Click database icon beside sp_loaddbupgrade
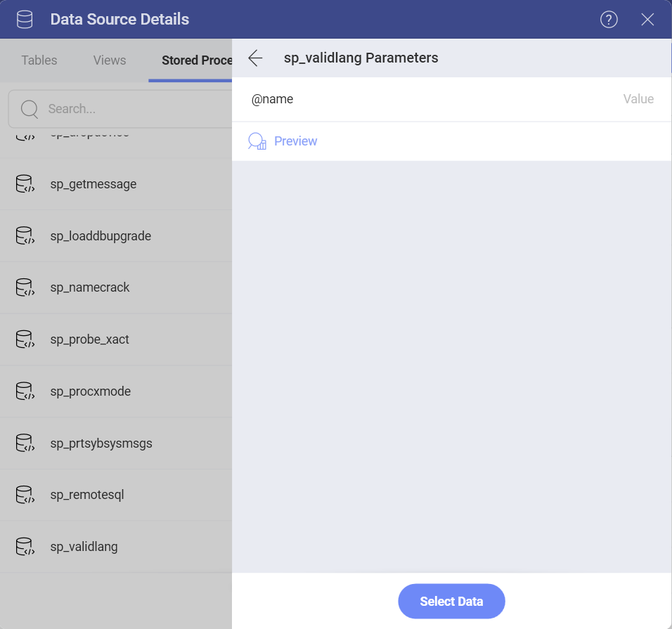Screen dimensions: 672x629 [x=24, y=235]
